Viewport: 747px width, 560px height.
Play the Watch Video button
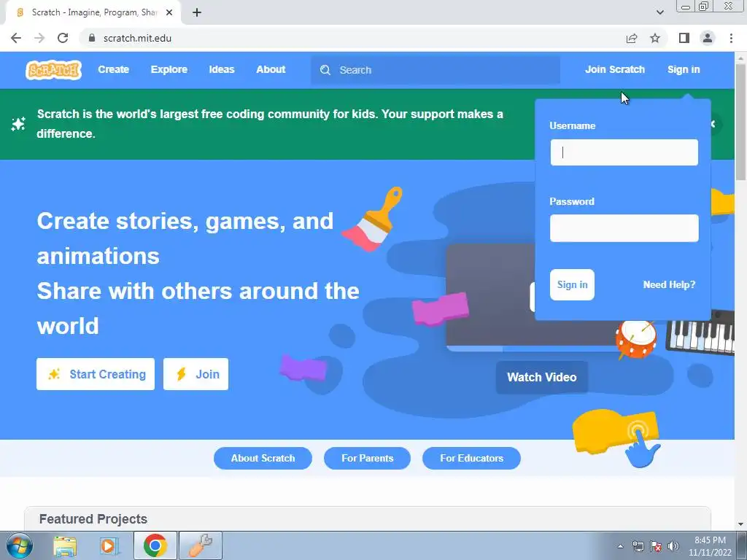tap(542, 377)
